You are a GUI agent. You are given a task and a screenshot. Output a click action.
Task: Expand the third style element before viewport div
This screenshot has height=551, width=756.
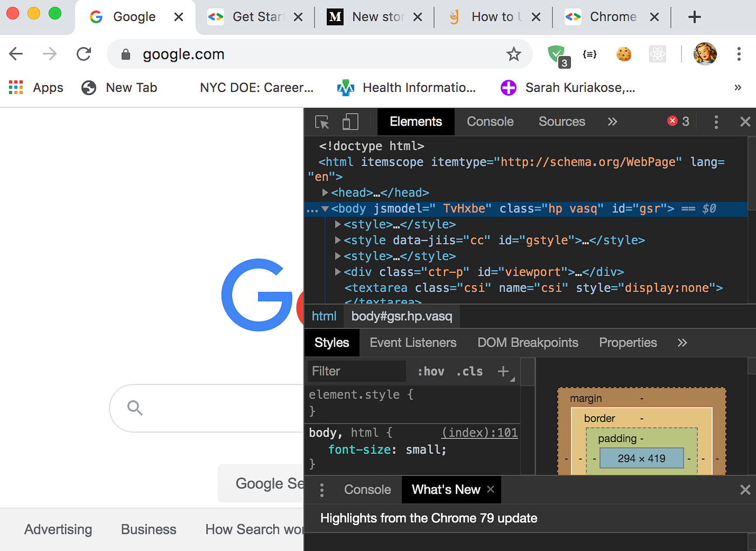(x=338, y=256)
